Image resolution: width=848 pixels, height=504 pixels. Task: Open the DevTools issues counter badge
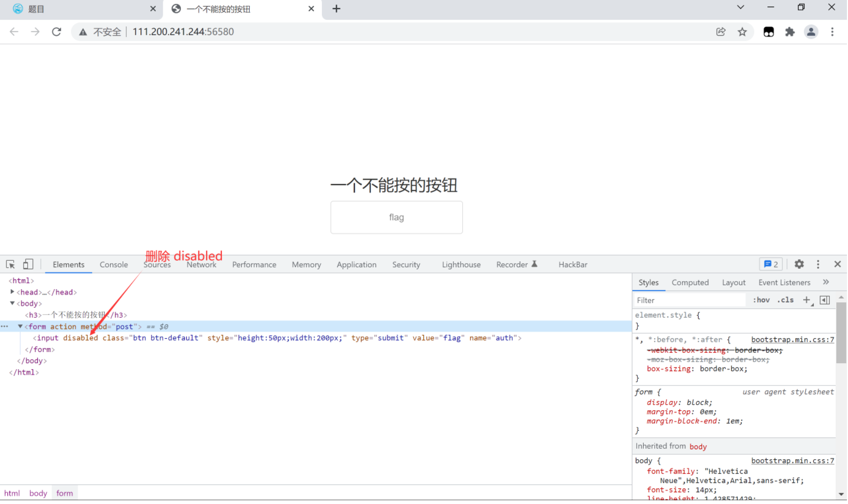[771, 265]
